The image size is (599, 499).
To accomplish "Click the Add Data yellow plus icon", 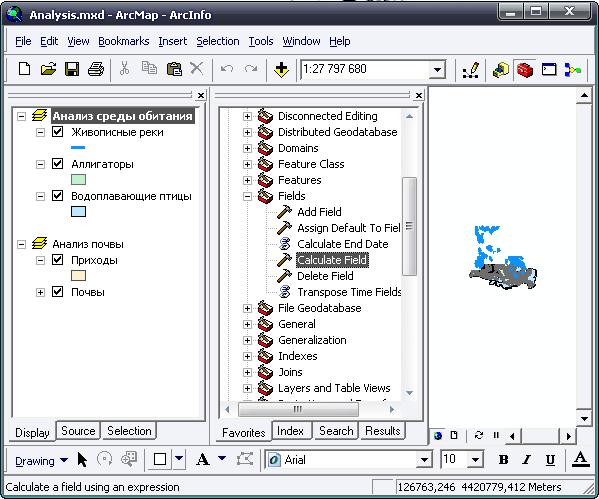I will [x=281, y=70].
